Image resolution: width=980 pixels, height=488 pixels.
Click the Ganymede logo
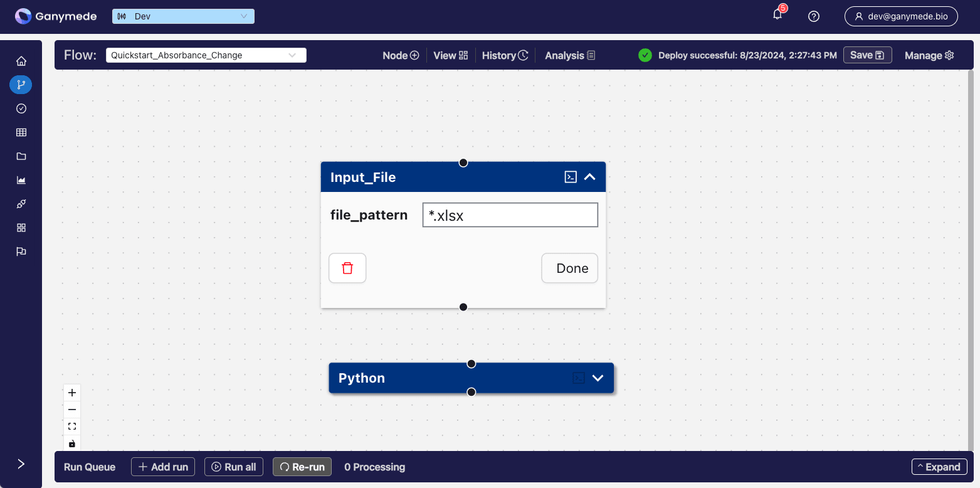click(x=56, y=16)
